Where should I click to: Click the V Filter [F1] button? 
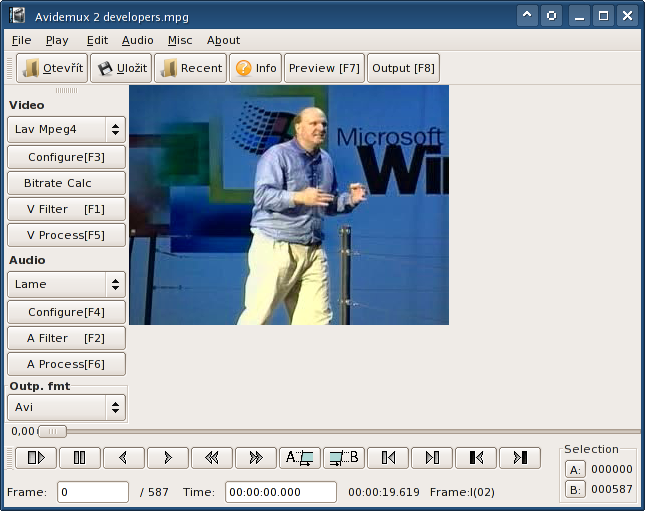66,209
